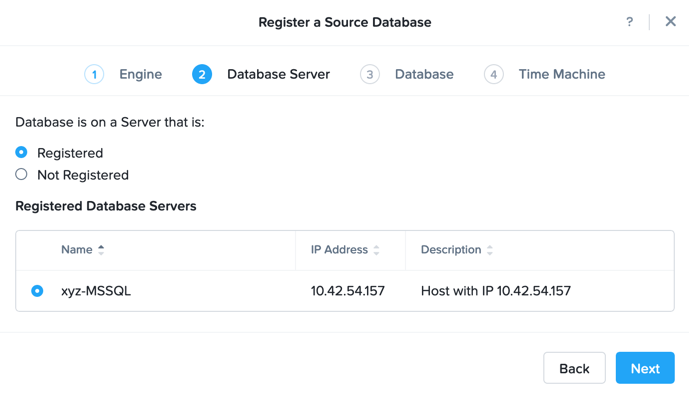Click the Next button
The image size is (689, 395).
(x=645, y=368)
